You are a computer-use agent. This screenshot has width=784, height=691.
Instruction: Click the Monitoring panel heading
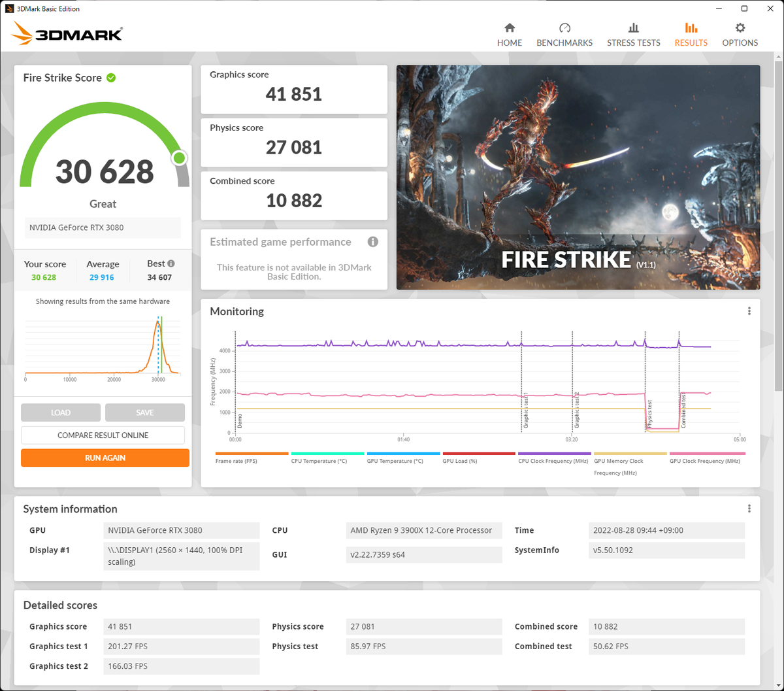coord(237,312)
